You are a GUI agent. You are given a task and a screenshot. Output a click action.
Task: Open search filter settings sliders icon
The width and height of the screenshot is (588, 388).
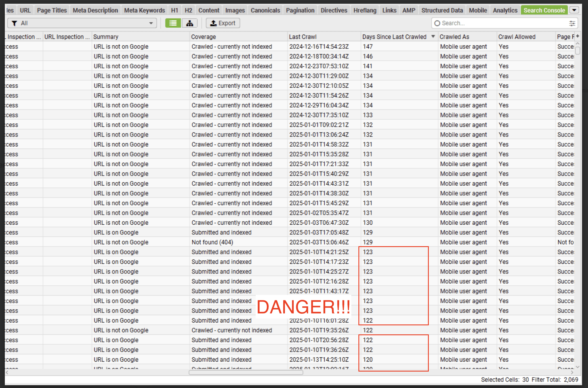coord(572,23)
